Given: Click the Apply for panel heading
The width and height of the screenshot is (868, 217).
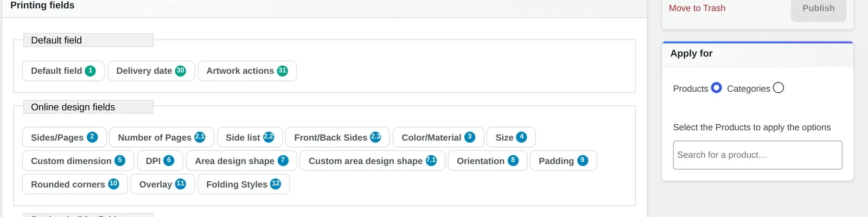Looking at the screenshot, I should tap(691, 53).
